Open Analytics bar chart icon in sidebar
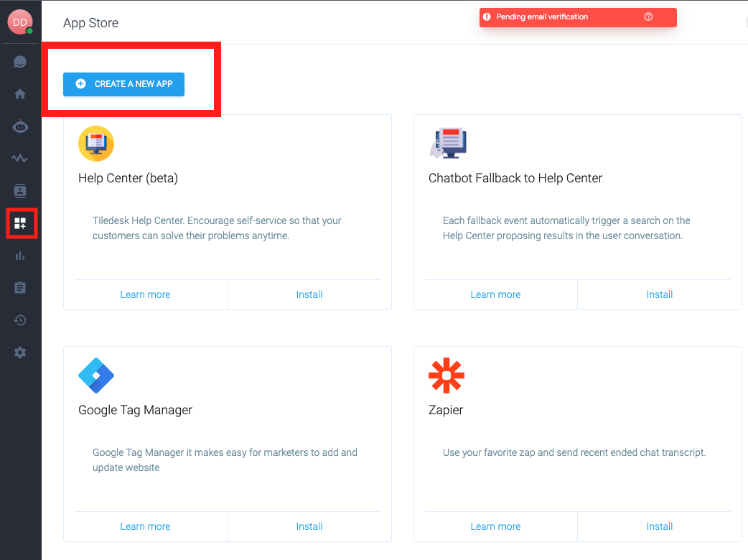 pos(20,256)
